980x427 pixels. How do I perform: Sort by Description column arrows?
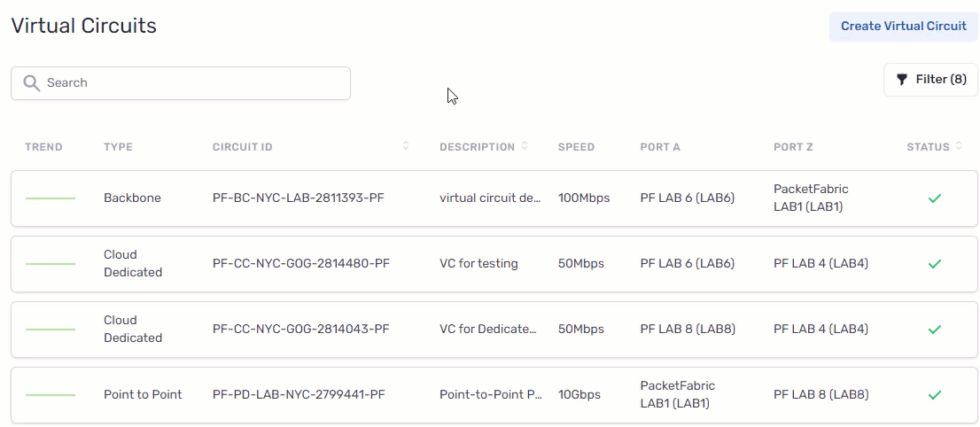coord(525,146)
